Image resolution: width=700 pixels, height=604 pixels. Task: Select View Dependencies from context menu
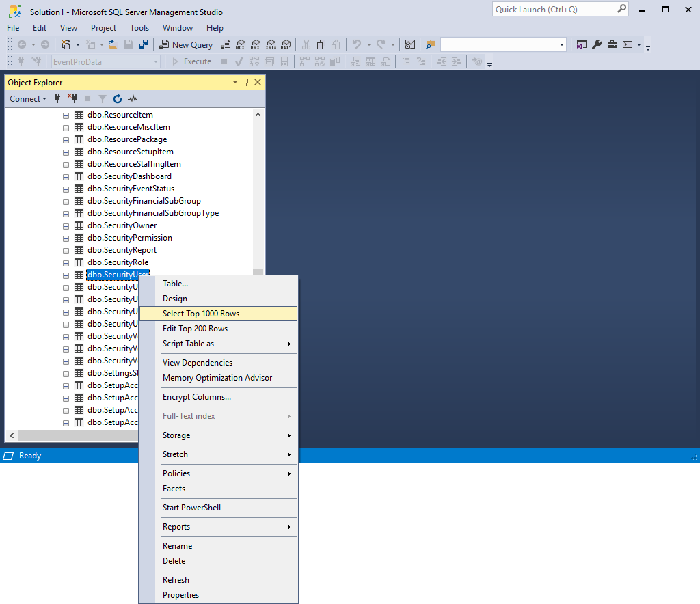(x=218, y=363)
